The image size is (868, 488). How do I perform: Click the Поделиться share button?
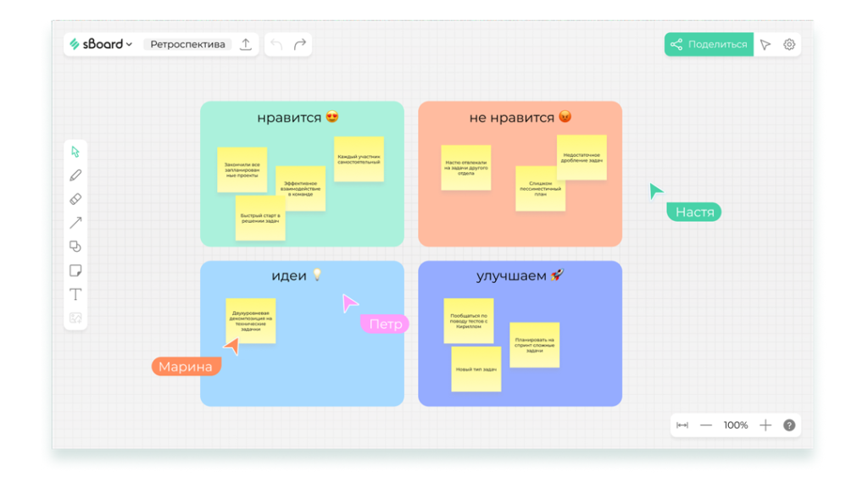709,45
